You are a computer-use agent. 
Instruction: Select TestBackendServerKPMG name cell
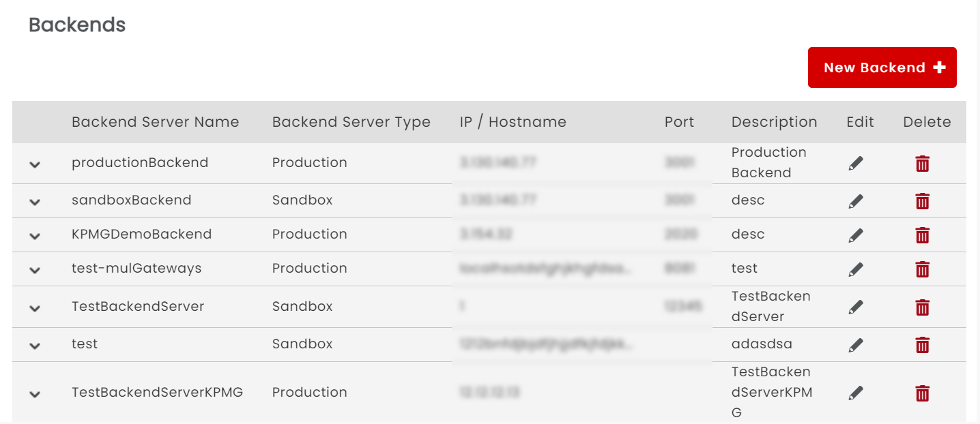pyautogui.click(x=158, y=392)
